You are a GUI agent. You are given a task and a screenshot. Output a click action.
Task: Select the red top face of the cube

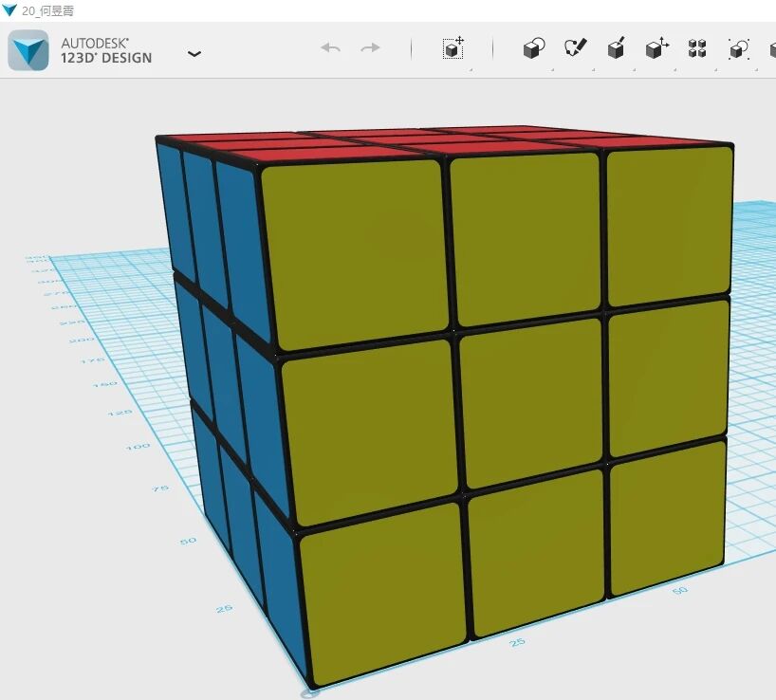click(x=446, y=142)
